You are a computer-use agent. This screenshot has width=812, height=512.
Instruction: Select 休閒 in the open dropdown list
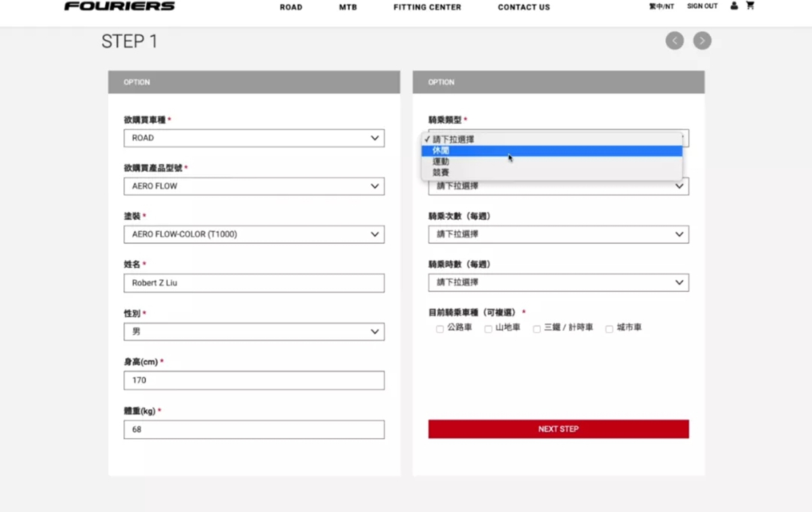pyautogui.click(x=551, y=151)
